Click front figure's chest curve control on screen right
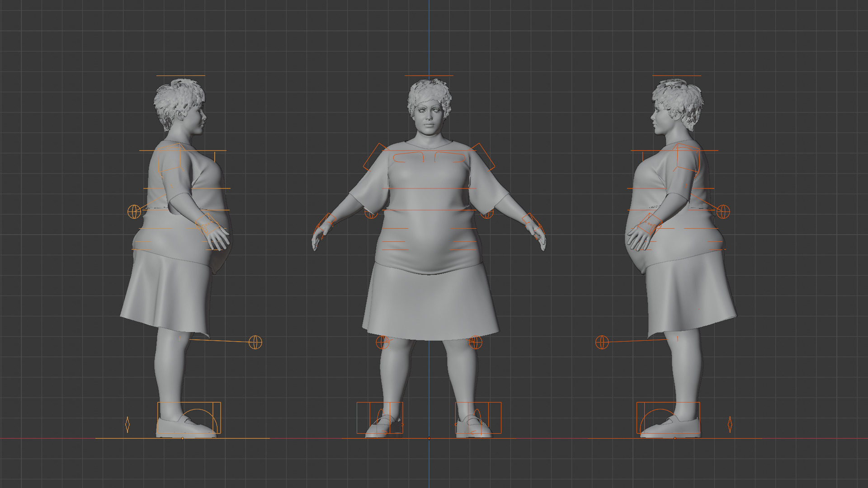The image size is (868, 488). (x=450, y=157)
